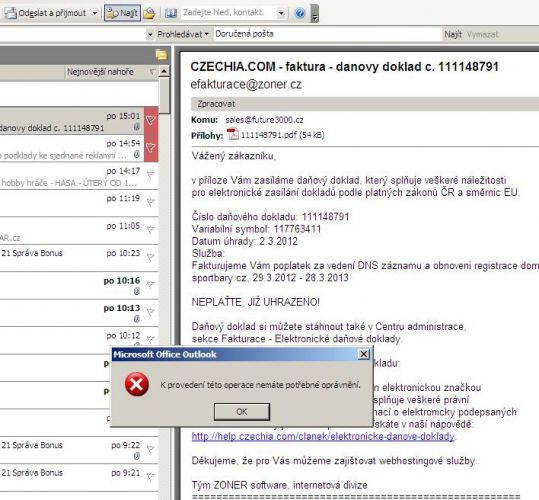Toggle the Najít search button

(x=122, y=13)
